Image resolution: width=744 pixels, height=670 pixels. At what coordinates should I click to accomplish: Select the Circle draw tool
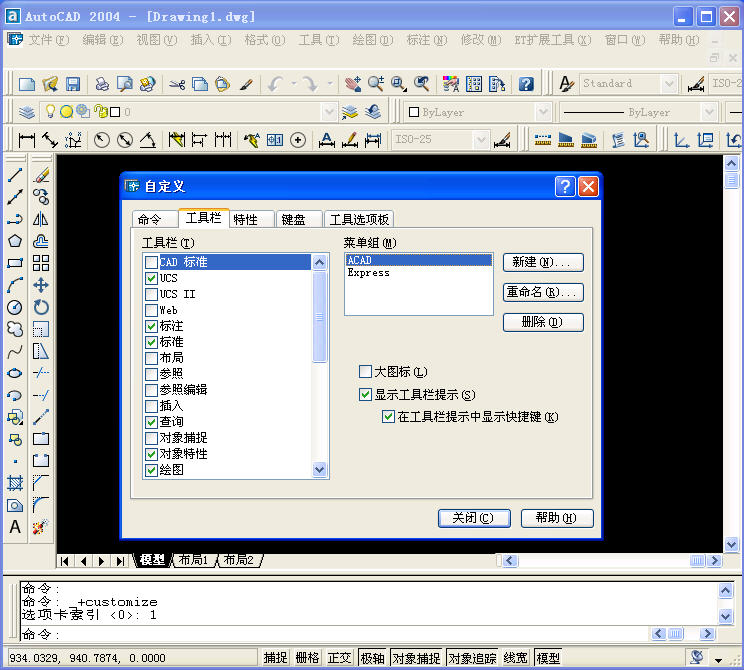tap(15, 307)
